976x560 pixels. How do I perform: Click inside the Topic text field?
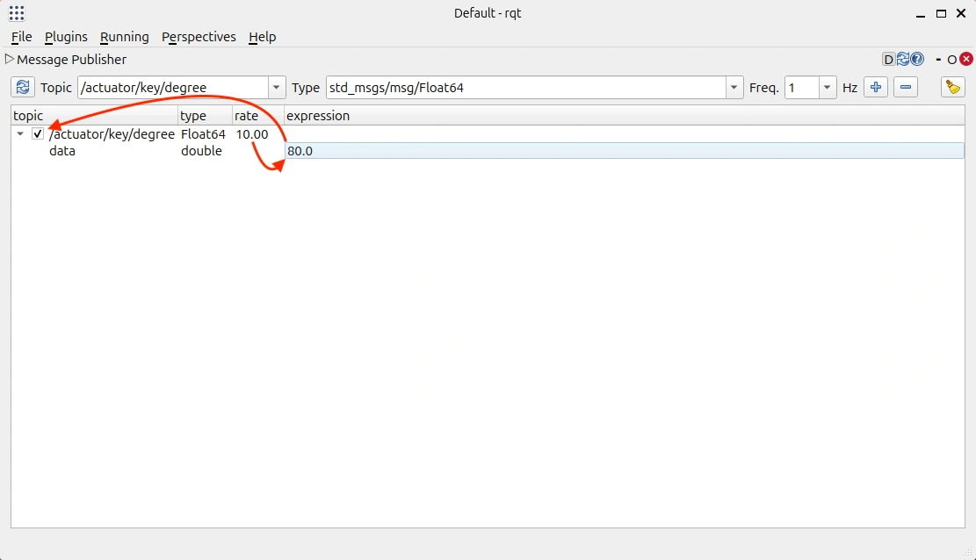tap(174, 88)
